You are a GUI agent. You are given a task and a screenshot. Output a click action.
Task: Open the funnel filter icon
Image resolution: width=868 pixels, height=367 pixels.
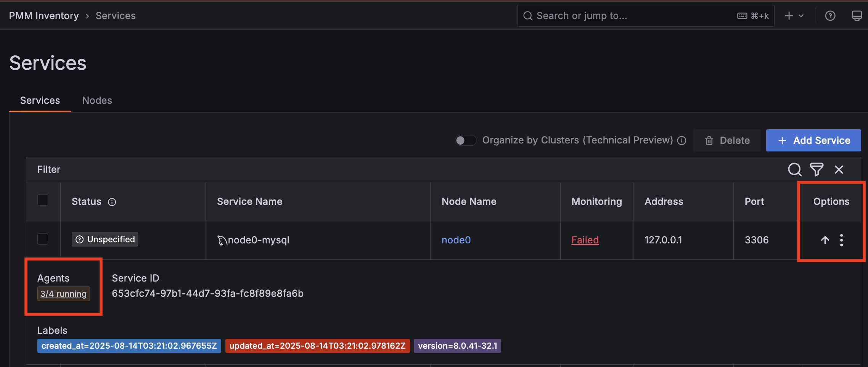(817, 169)
